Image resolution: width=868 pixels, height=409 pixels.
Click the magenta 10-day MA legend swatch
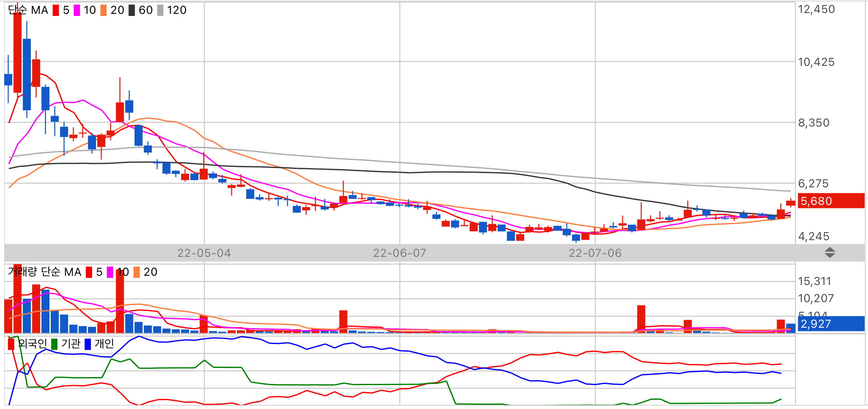pyautogui.click(x=77, y=10)
